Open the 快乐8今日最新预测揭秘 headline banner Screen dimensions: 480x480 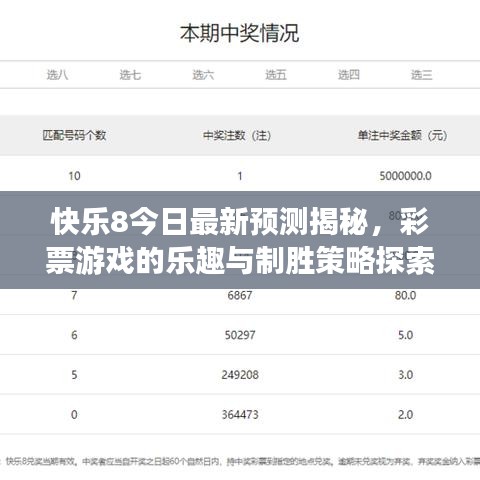(240, 240)
